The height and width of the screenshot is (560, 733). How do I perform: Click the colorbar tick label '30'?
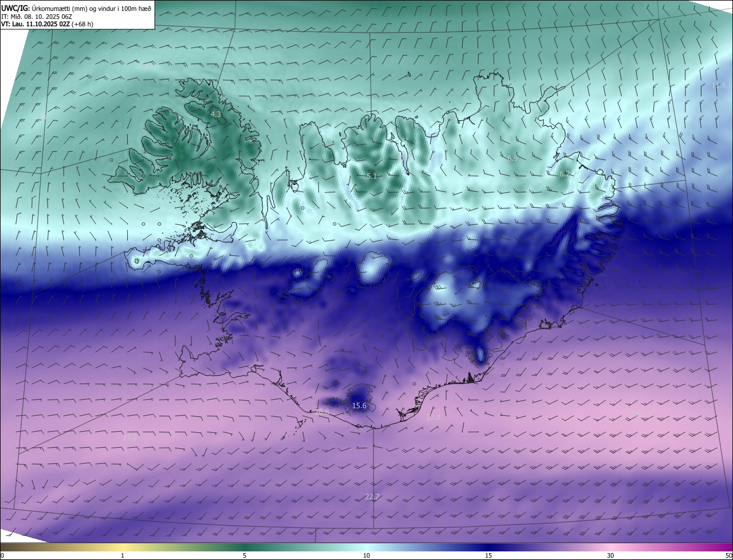[x=610, y=555]
